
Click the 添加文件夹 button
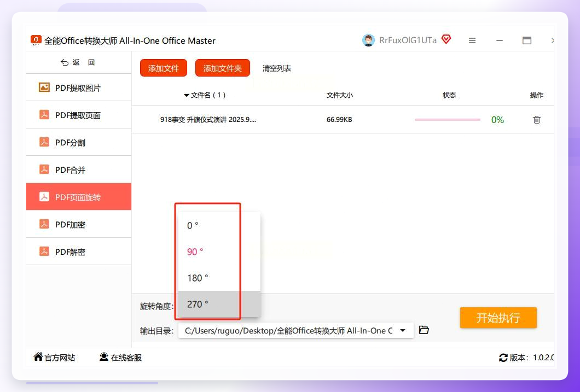click(x=222, y=68)
